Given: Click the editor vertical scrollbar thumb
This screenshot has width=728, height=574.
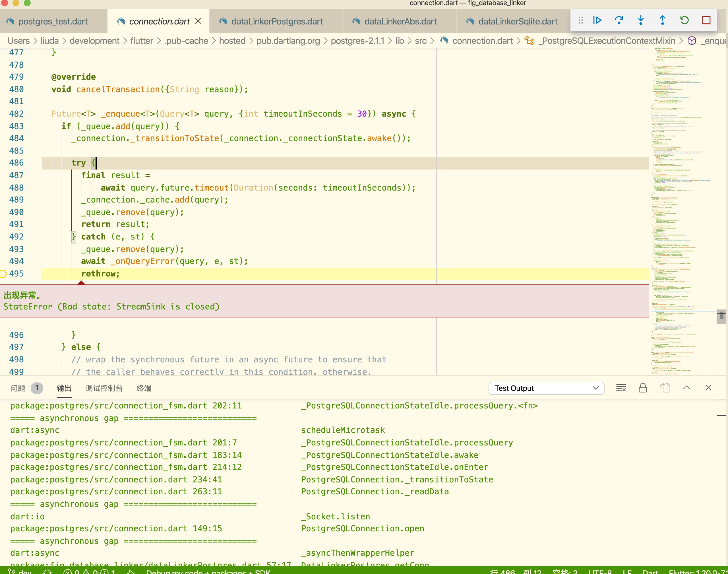Looking at the screenshot, I should click(721, 317).
